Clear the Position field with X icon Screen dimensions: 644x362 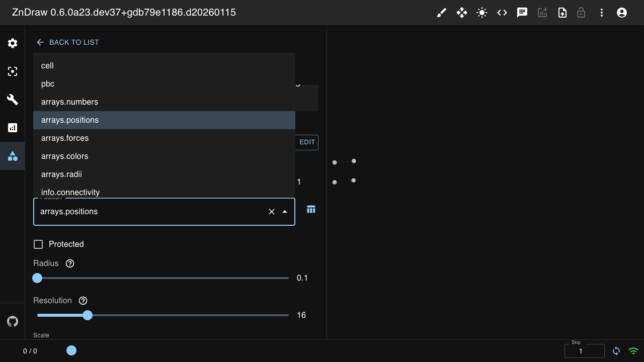point(272,212)
